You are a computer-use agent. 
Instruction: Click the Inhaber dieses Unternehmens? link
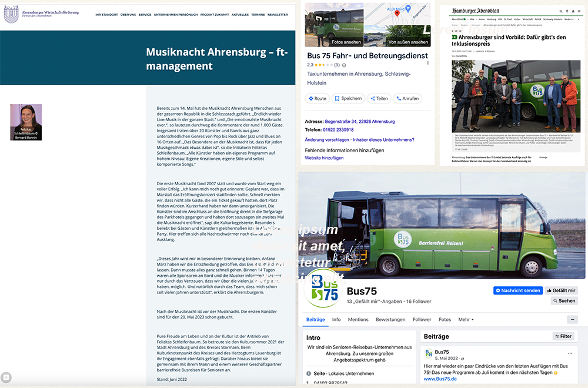pyautogui.click(x=383, y=140)
